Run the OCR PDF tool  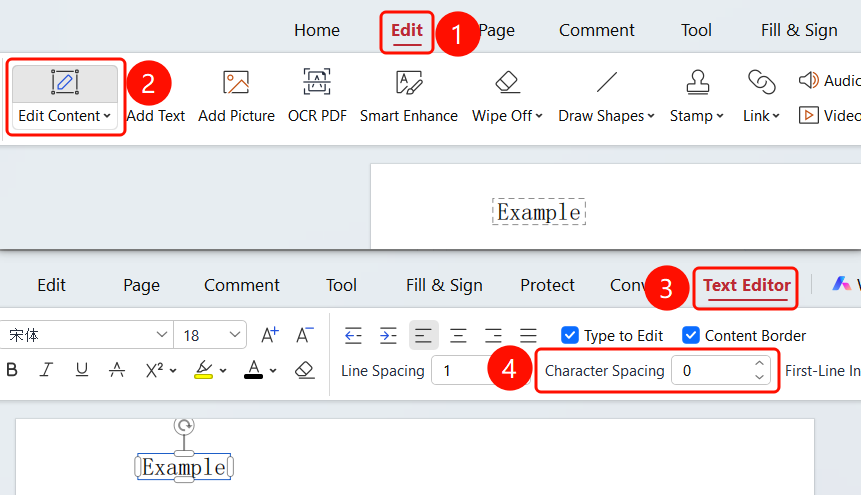point(317,96)
